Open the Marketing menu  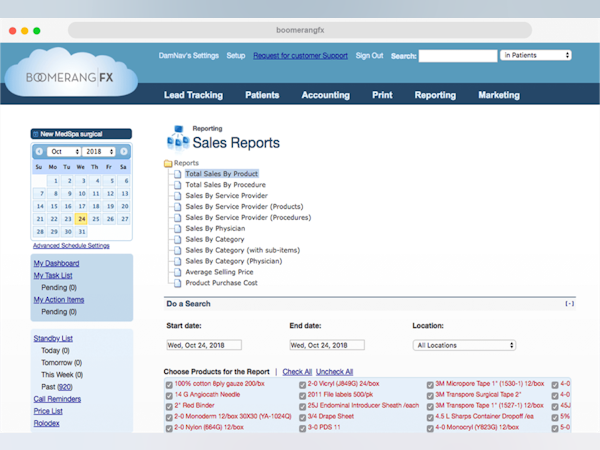[499, 95]
